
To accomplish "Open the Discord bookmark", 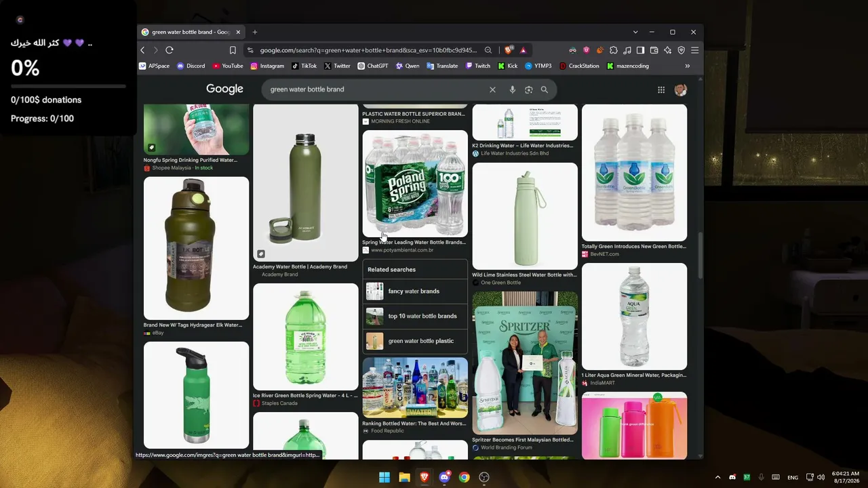I will (x=191, y=66).
